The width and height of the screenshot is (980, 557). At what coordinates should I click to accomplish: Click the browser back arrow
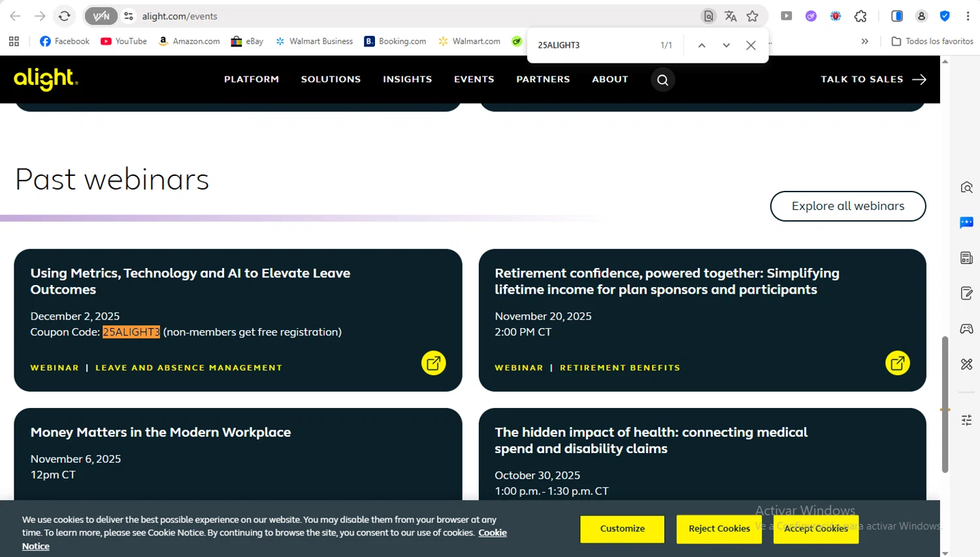15,16
